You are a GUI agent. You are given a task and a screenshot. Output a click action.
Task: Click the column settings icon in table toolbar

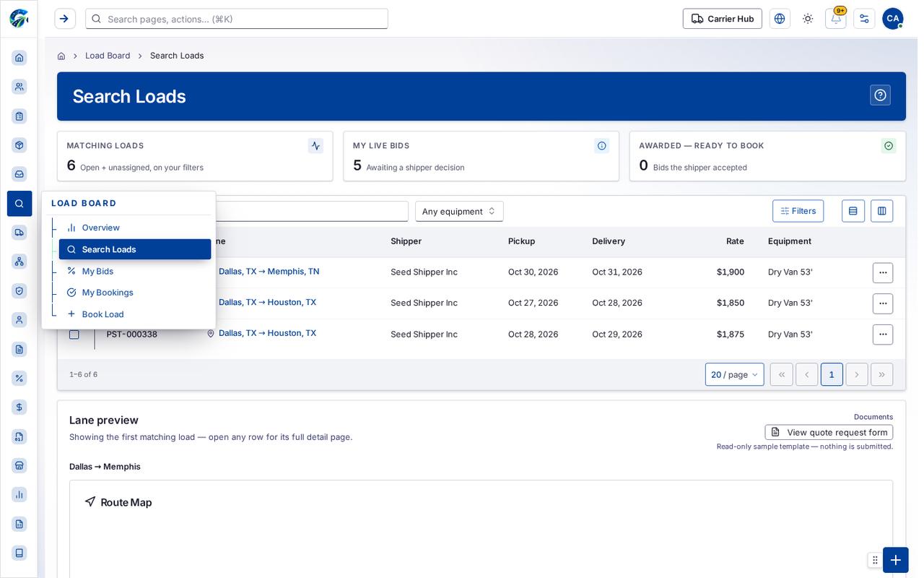point(881,211)
